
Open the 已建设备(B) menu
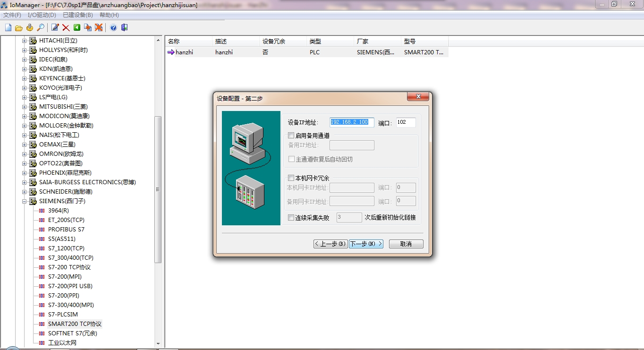pos(78,15)
